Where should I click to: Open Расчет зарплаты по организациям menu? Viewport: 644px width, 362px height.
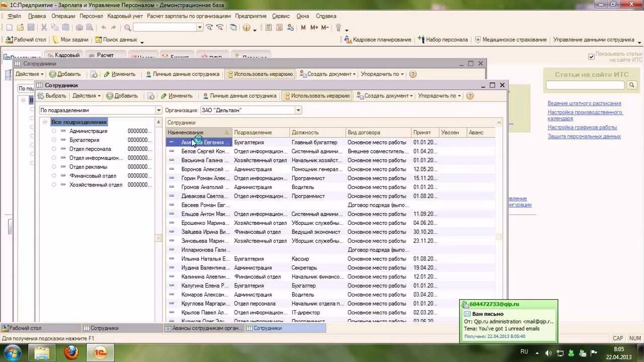tap(189, 16)
